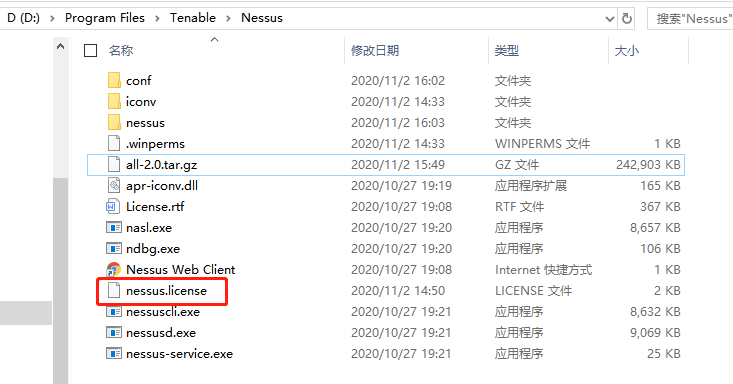Click the RTF 文件 type cell
The width and height of the screenshot is (733, 384).
(x=519, y=206)
